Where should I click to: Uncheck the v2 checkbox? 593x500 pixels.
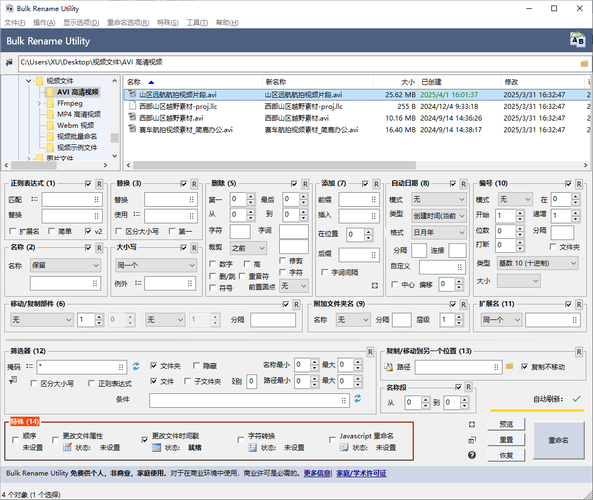tap(88, 231)
